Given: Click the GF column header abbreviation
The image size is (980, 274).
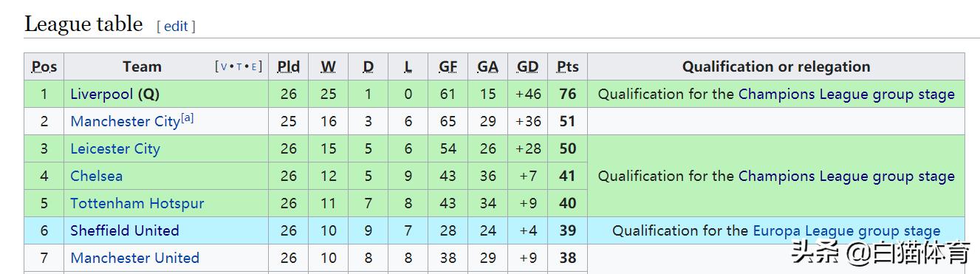Looking at the screenshot, I should pyautogui.click(x=448, y=66).
